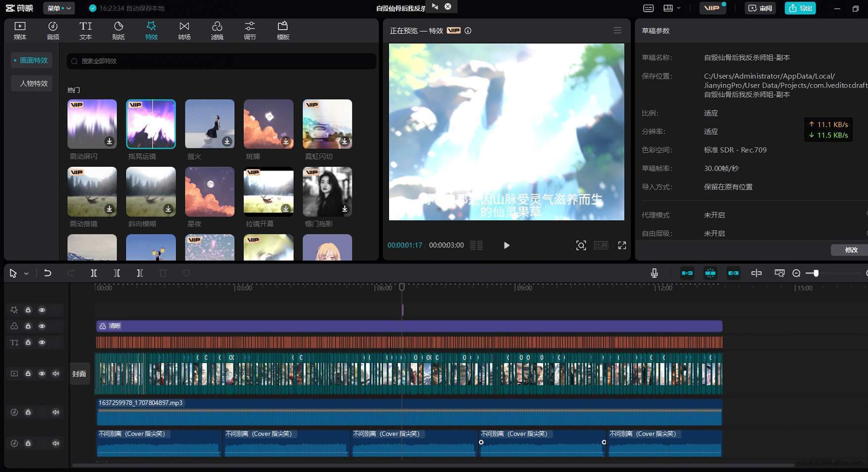Select the 震动屏闪 effect thumbnail
868x472 pixels.
coord(92,124)
